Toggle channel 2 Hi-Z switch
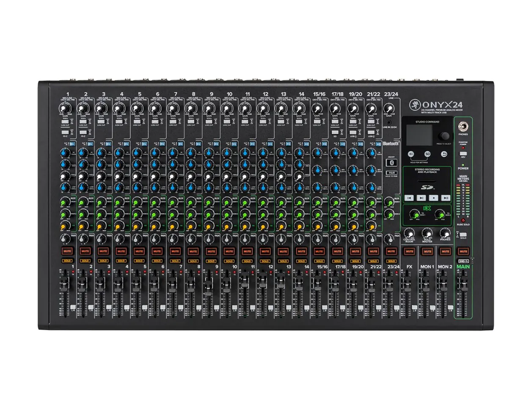This screenshot has width=532, height=409. (x=83, y=133)
